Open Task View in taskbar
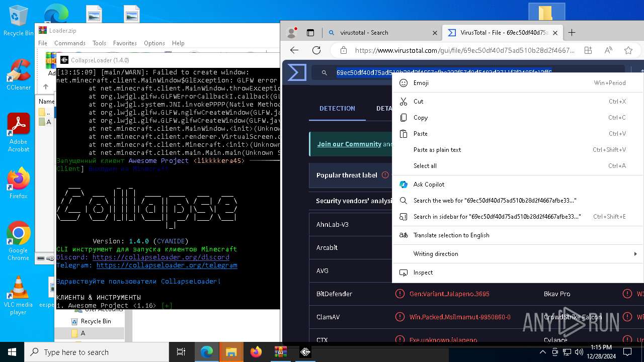Image resolution: width=644 pixels, height=362 pixels. pos(181,352)
